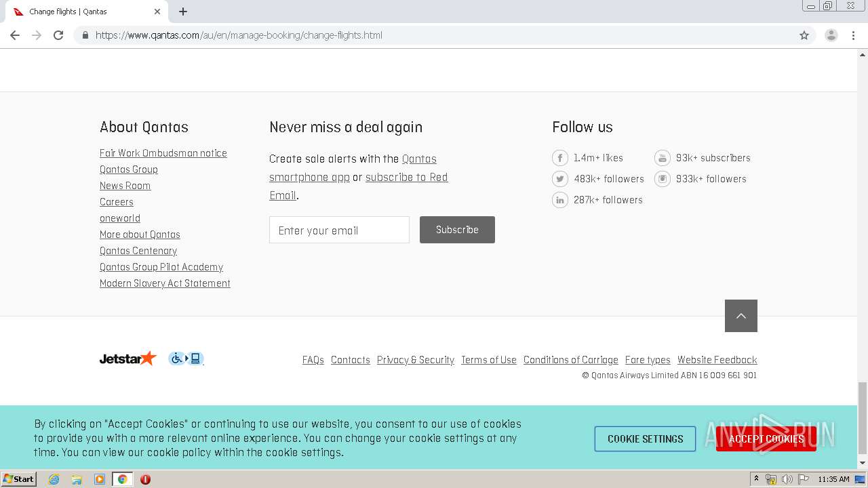868x488 pixels.
Task: Open Conditions of Carriage
Action: [x=571, y=360]
